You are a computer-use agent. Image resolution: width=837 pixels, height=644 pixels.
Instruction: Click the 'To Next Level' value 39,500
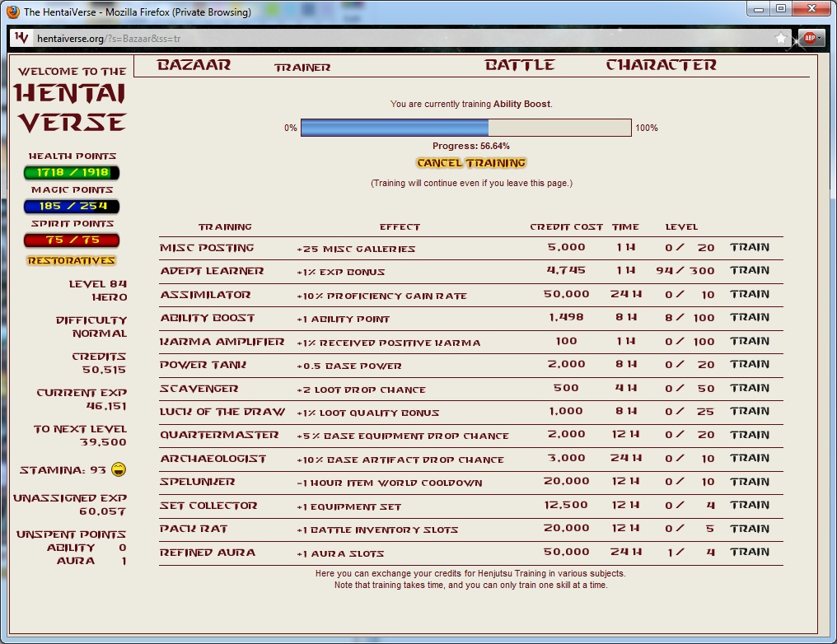(103, 441)
